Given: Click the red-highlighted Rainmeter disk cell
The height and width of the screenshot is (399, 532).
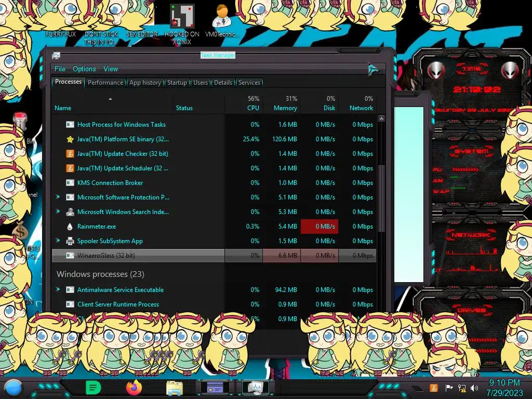Looking at the screenshot, I should point(320,227).
